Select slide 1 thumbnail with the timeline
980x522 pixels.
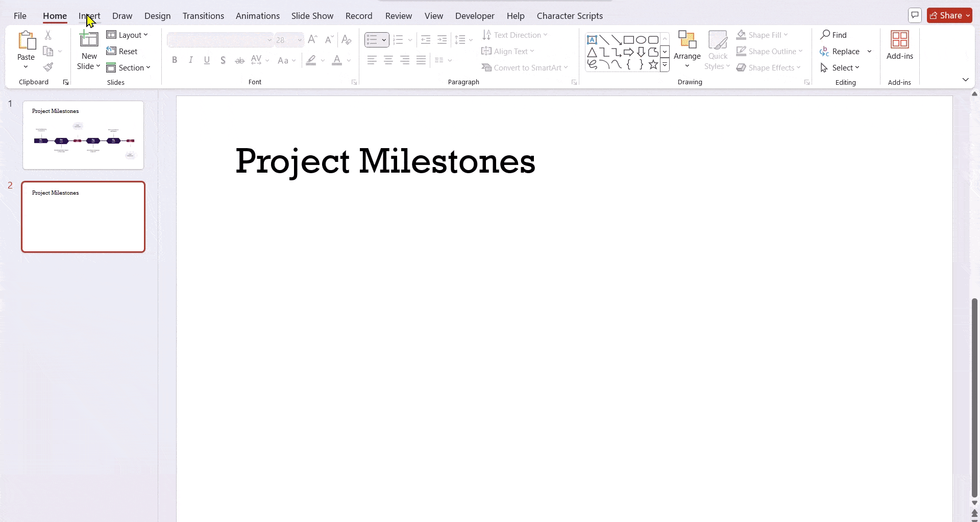tap(83, 135)
